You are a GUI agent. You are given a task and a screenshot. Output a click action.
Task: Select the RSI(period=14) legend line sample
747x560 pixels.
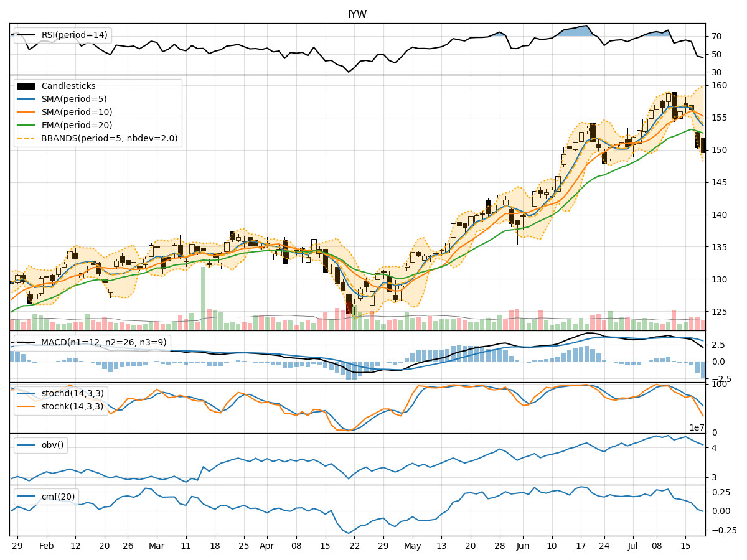click(25, 34)
